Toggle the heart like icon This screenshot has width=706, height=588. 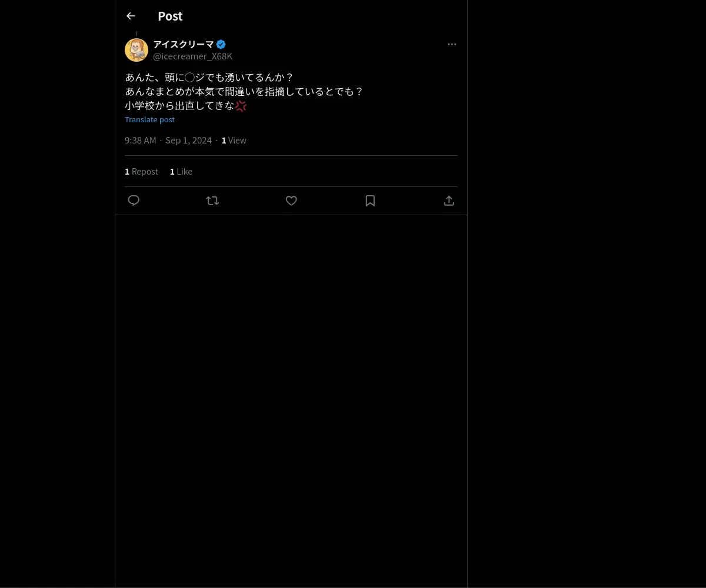coord(291,201)
